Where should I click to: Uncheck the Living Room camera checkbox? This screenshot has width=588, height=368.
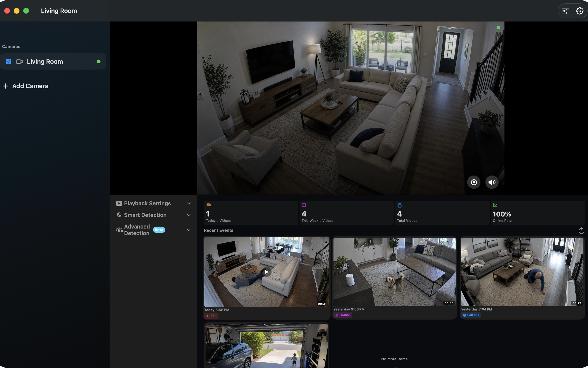tap(9, 62)
